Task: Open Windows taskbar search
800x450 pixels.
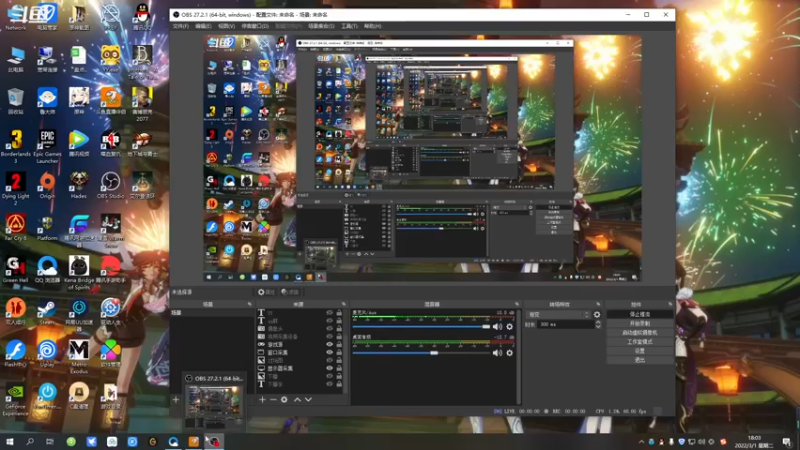Action: tap(30, 442)
